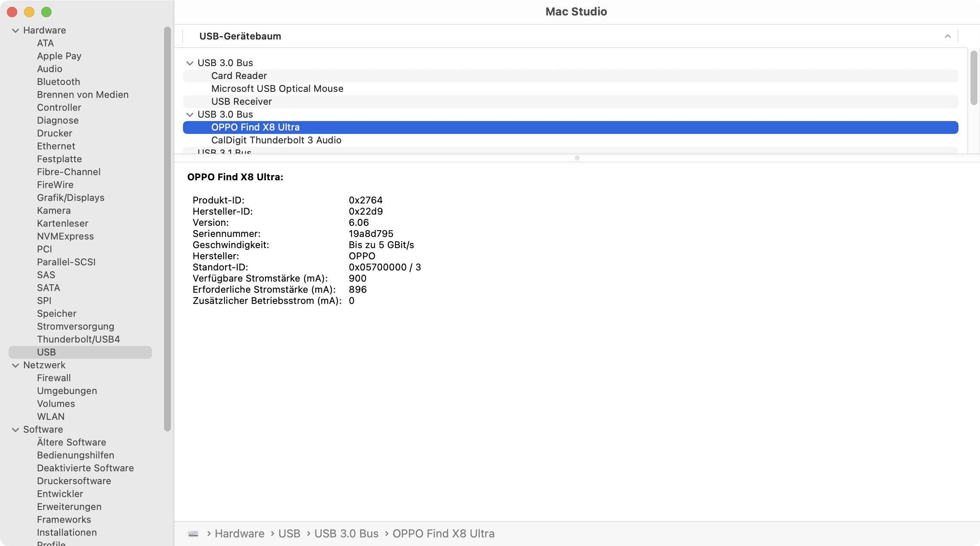Click the USB-Gerätebaum column sort arrow

(x=947, y=36)
